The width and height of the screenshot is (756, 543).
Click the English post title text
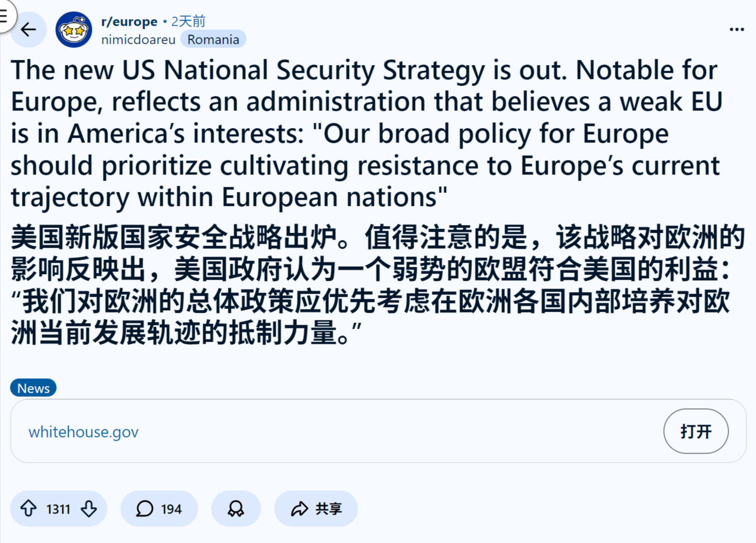[x=361, y=133]
